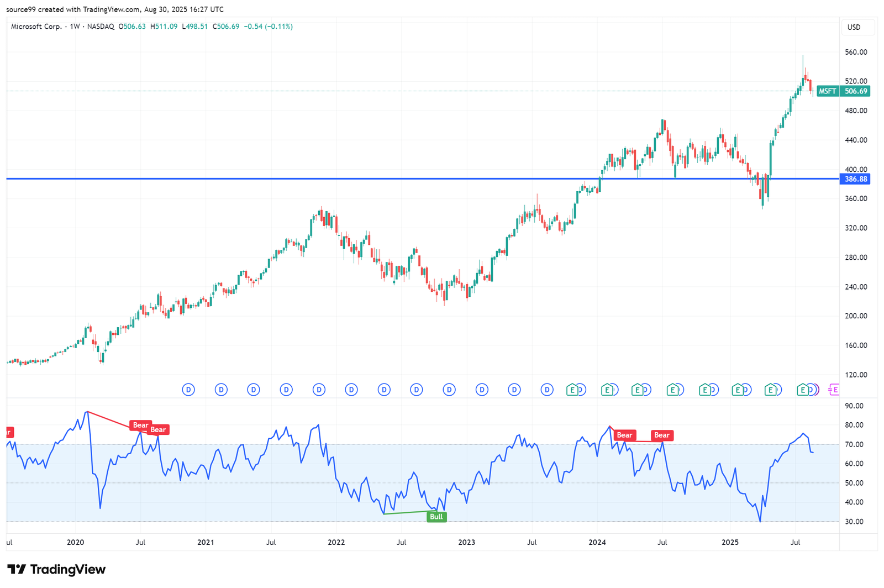
Task: Open the green earnings marker for April 2025
Action: click(x=770, y=390)
